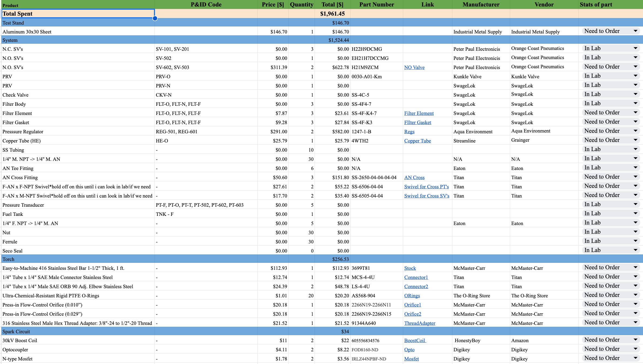Open status dropdown for Seco Seal row
The image size is (643, 364).
[635, 250]
